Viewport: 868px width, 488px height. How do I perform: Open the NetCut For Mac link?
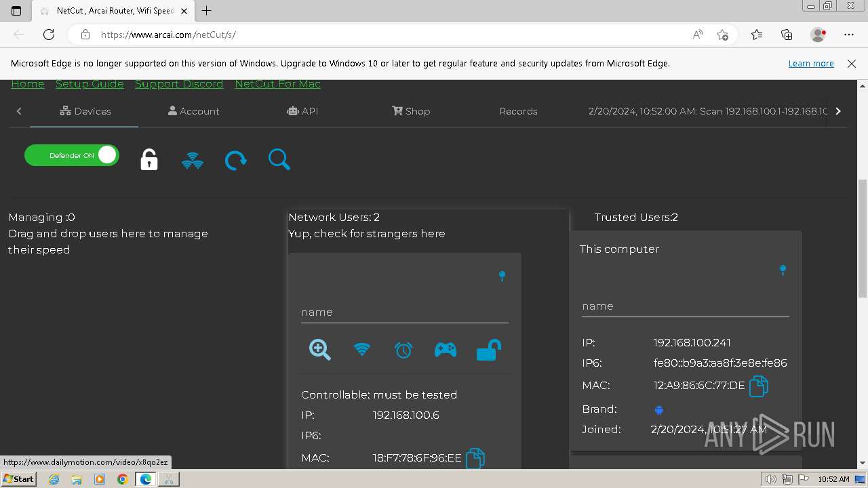point(278,84)
